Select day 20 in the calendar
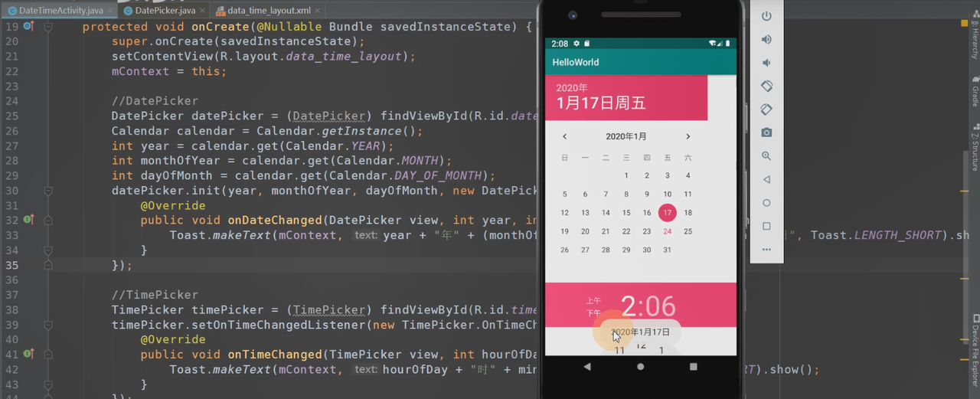The height and width of the screenshot is (399, 980). [586, 231]
